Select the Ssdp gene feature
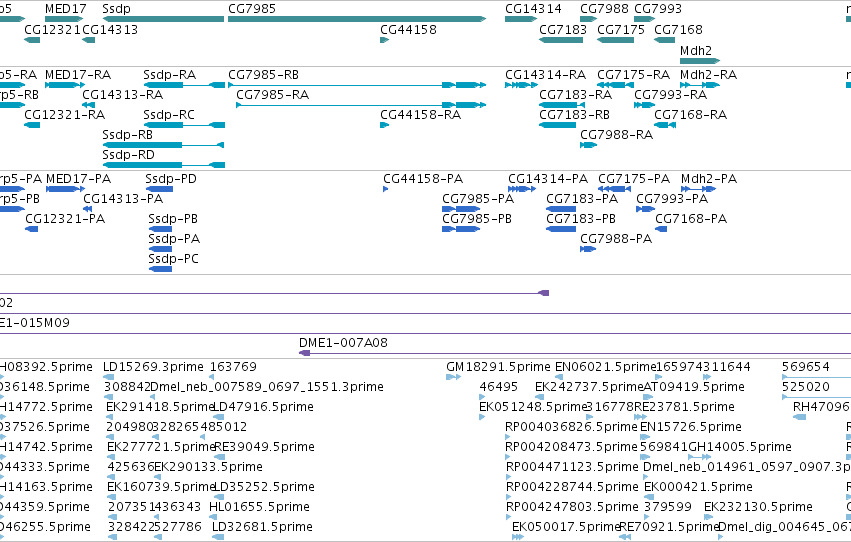 click(x=163, y=20)
